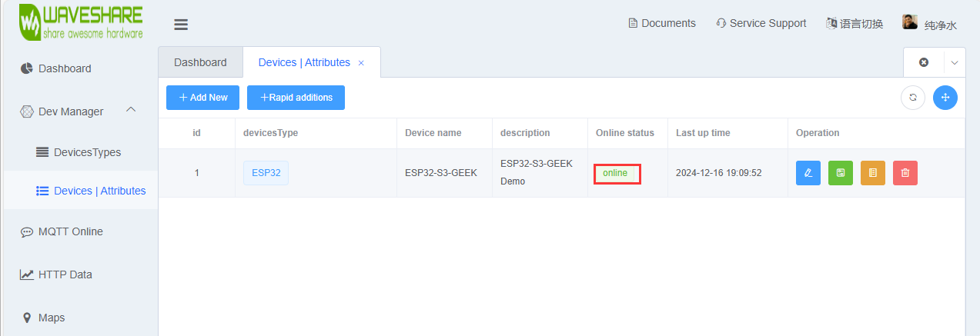Click the user avatar picture
980x336 pixels.
[x=910, y=22]
